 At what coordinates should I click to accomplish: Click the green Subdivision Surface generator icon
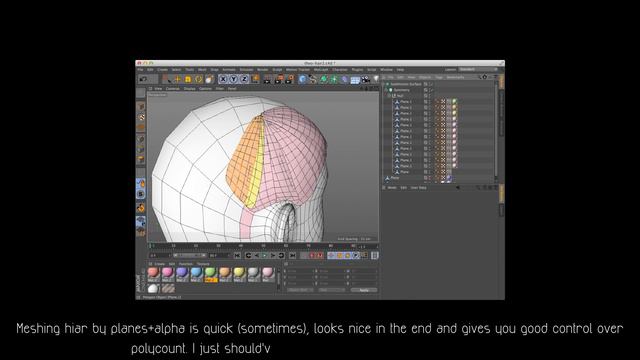[x=323, y=79]
